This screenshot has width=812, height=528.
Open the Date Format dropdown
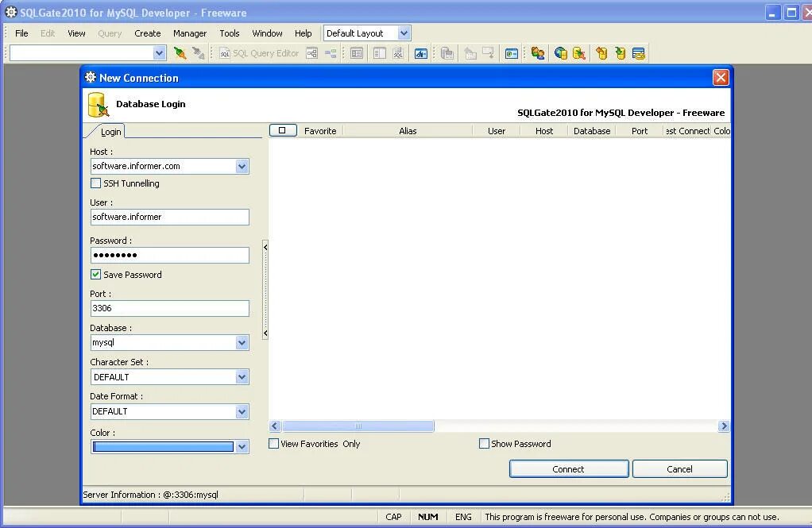(242, 411)
